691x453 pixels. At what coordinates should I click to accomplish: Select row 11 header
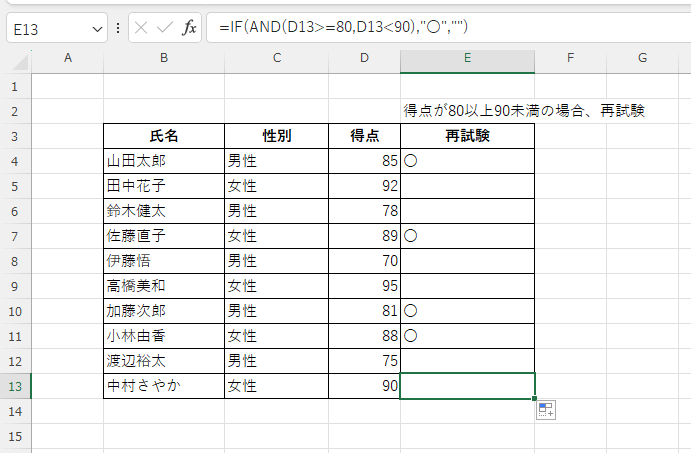coord(15,337)
